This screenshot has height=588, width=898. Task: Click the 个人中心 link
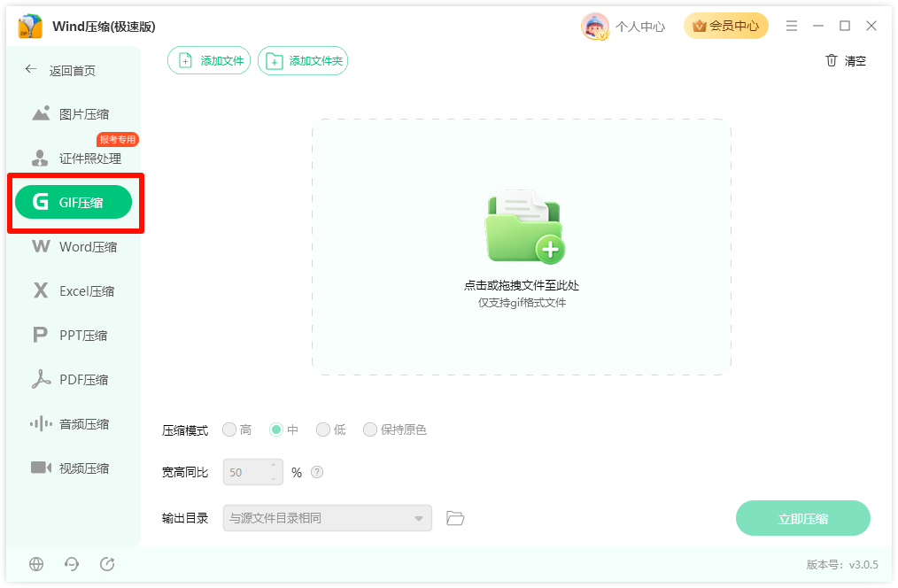tap(640, 27)
